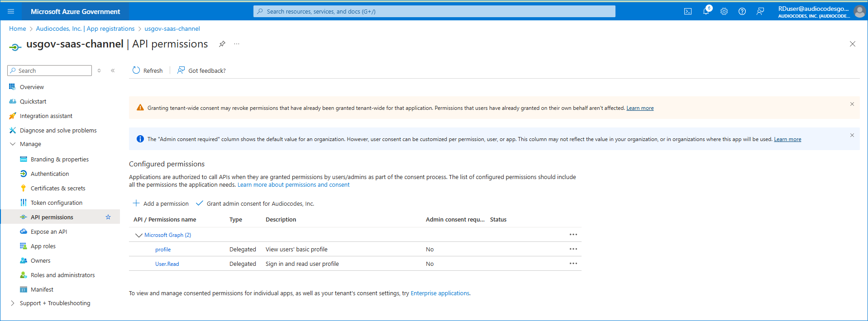
Task: Open Certificates & secrets menu item
Action: click(58, 188)
